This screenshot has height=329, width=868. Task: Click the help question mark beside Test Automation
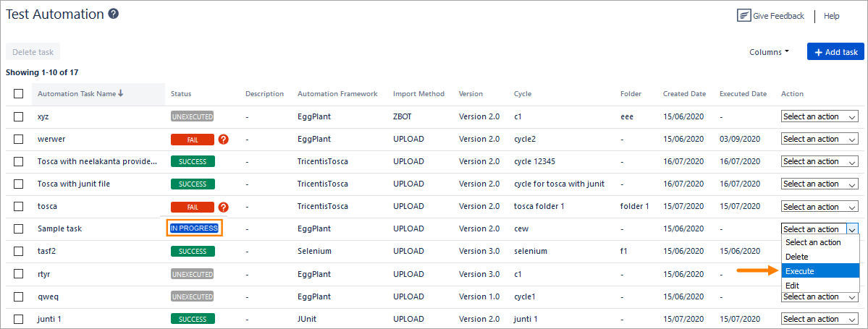114,14
